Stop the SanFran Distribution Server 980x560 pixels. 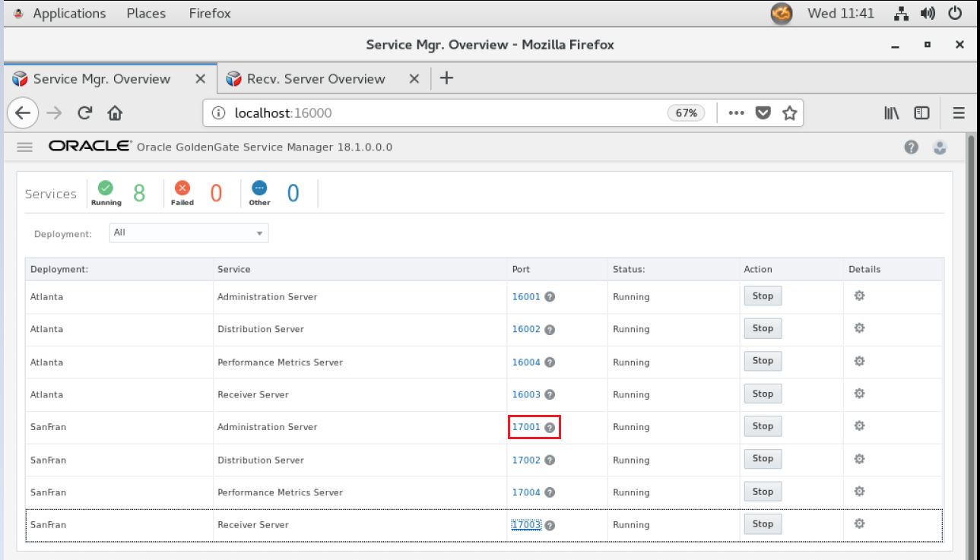coord(763,459)
